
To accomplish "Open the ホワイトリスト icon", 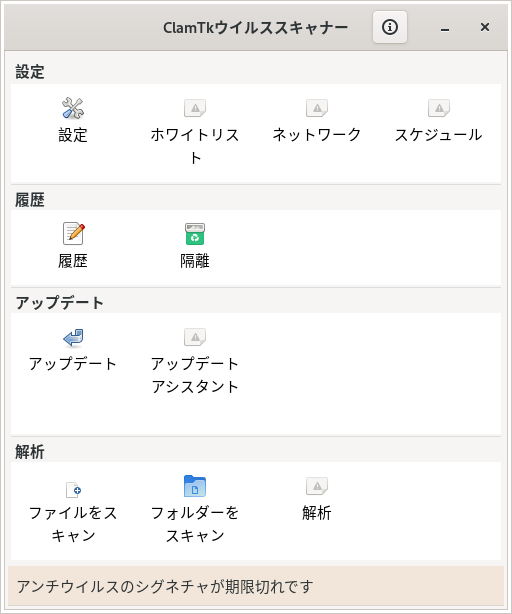I will (x=195, y=108).
